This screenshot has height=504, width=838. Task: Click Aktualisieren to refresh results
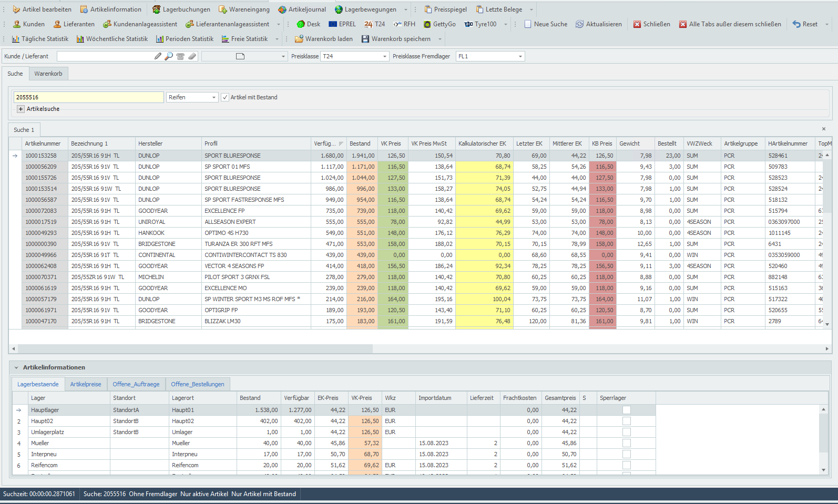tap(598, 24)
